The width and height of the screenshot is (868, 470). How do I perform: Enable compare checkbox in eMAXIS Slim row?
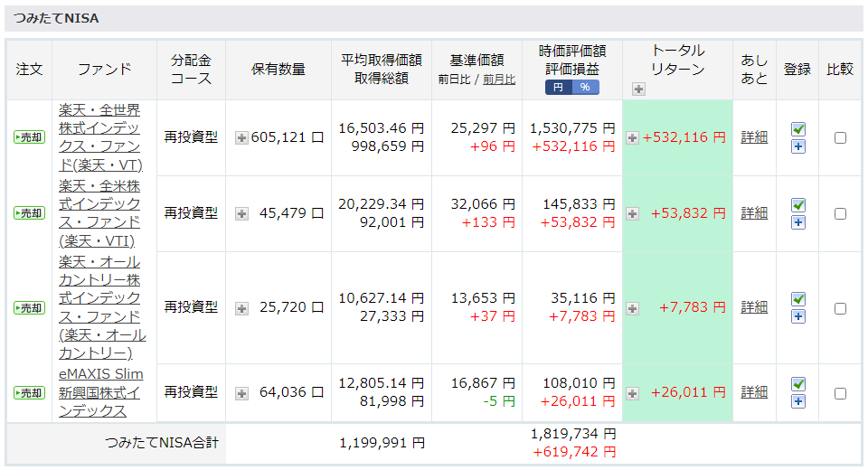(x=840, y=393)
